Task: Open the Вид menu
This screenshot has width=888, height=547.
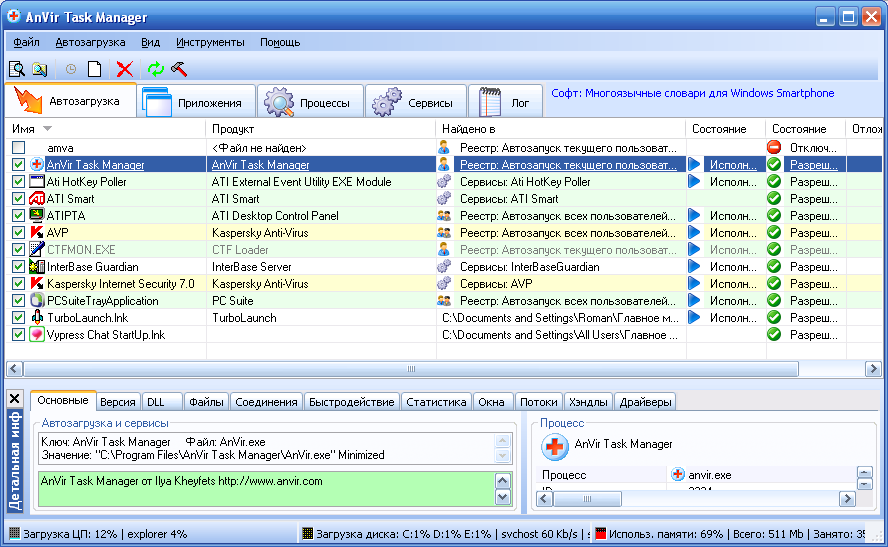Action: tap(150, 42)
